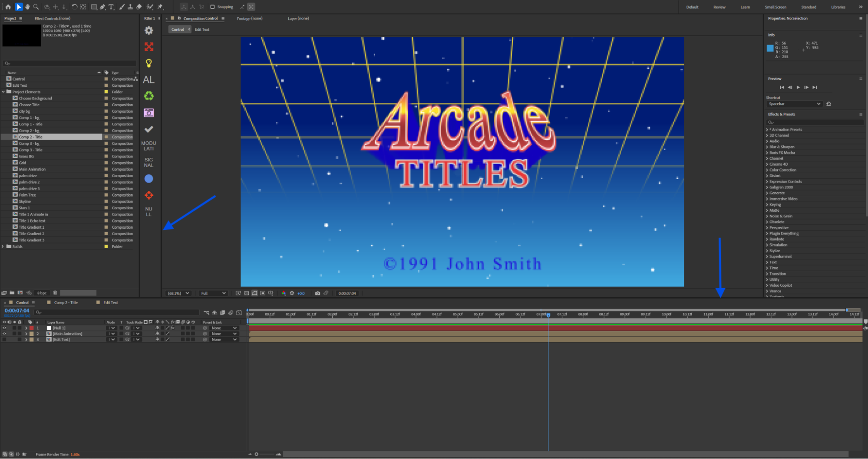868x459 pixels.
Task: Open the magnification ratio dropdown
Action: pos(178,293)
